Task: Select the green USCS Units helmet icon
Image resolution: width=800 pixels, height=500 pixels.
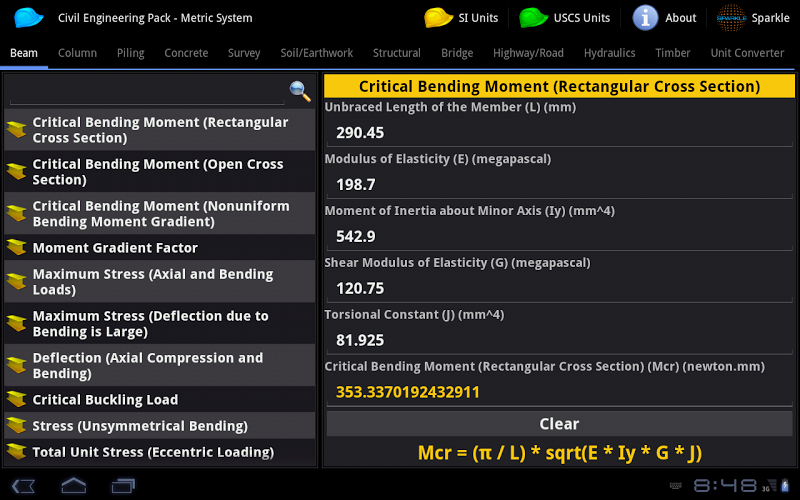Action: pyautogui.click(x=534, y=18)
